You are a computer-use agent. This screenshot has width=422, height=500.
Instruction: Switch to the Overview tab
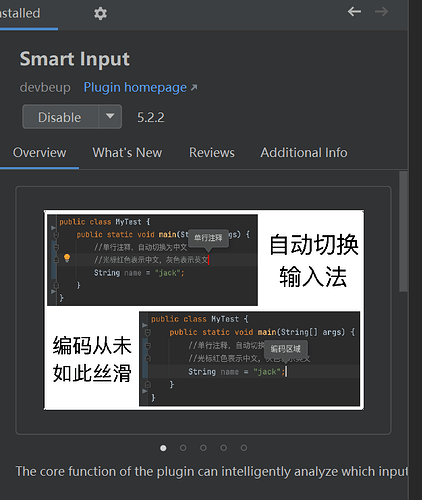40,153
